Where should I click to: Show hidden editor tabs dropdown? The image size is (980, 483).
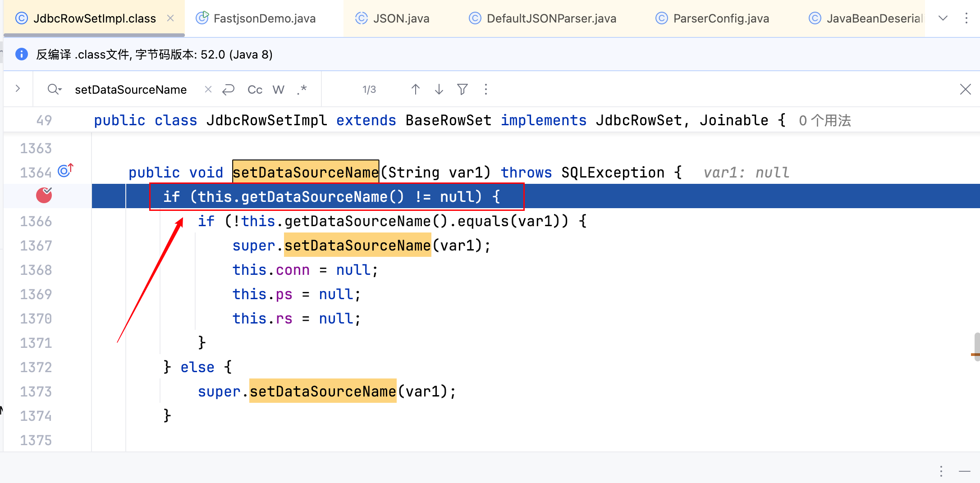pos(943,18)
